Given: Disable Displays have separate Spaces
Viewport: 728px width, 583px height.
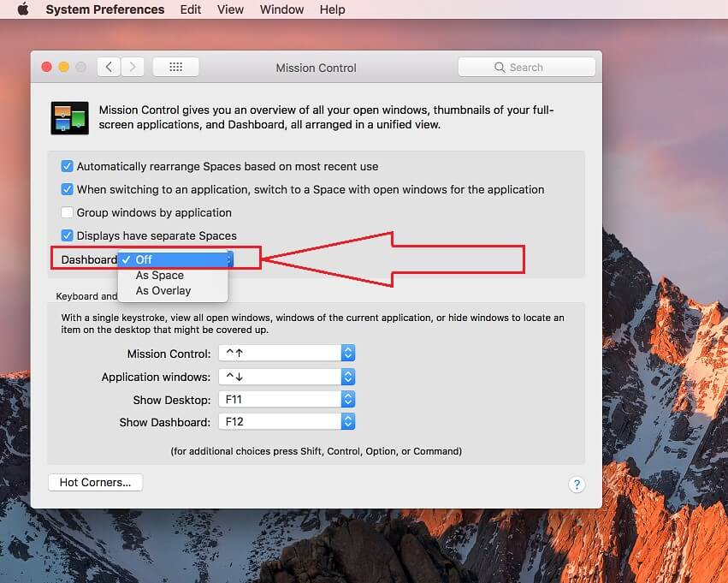Looking at the screenshot, I should (x=67, y=235).
